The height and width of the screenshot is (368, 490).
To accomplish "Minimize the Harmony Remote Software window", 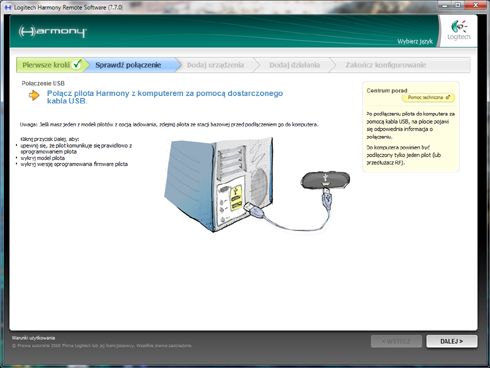I will click(445, 5).
